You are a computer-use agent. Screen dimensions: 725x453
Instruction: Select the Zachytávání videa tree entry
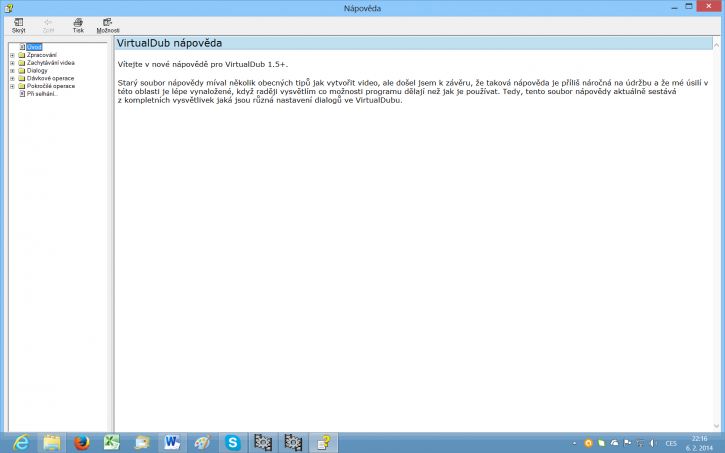(x=50, y=63)
